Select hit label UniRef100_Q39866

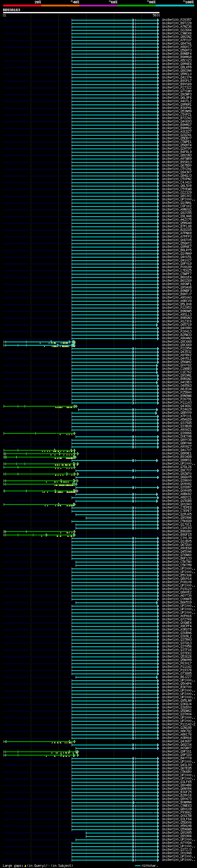pyautogui.click(x=177, y=433)
